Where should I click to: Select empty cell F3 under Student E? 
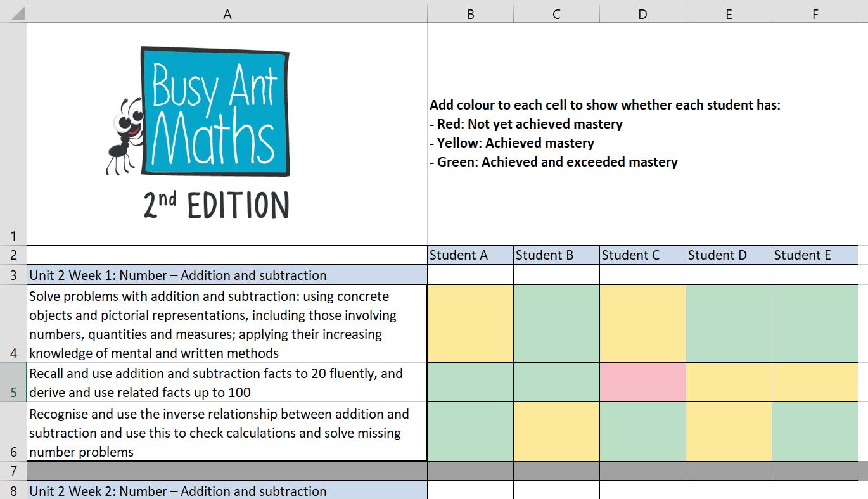[x=815, y=275]
